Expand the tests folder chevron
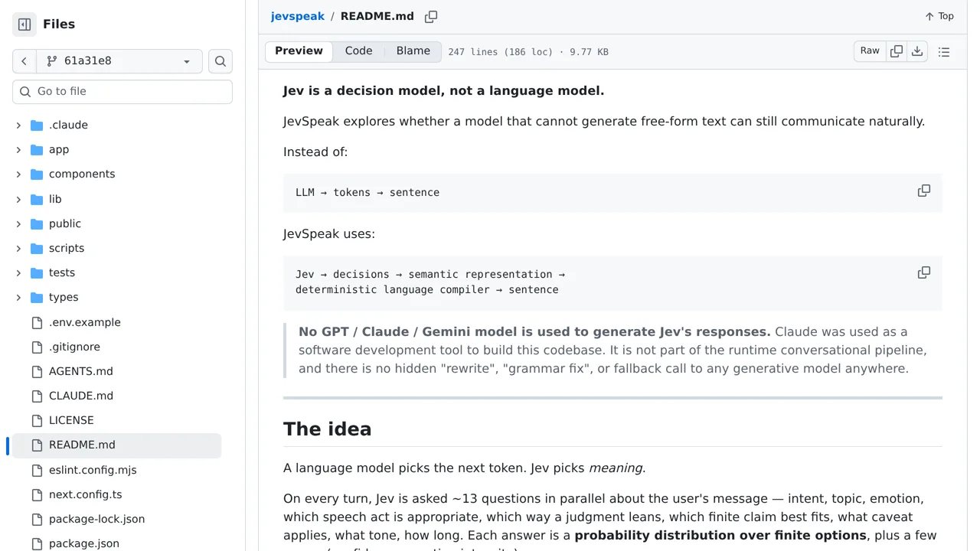The image size is (980, 551). coord(18,272)
